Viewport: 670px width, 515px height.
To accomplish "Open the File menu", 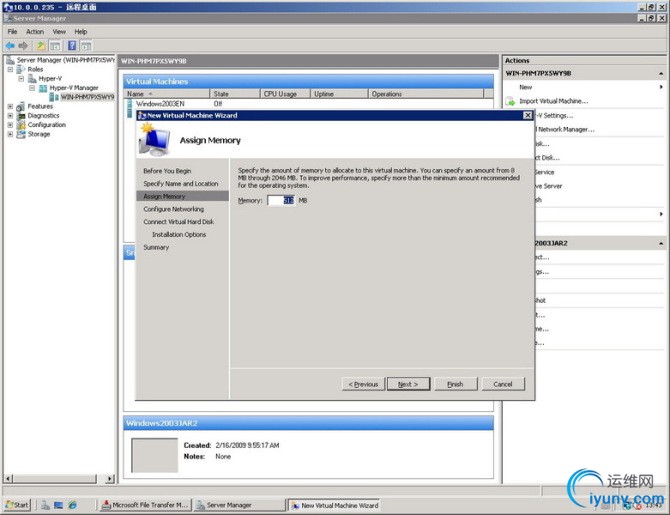I will (x=12, y=32).
